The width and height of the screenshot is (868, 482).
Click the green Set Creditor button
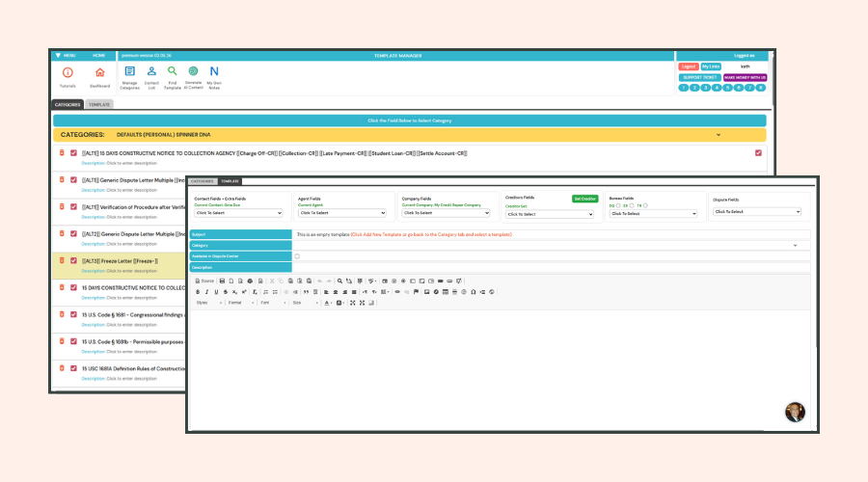click(584, 199)
